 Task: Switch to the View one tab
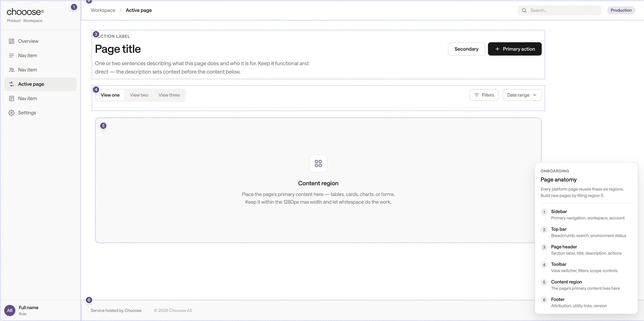[x=110, y=95]
